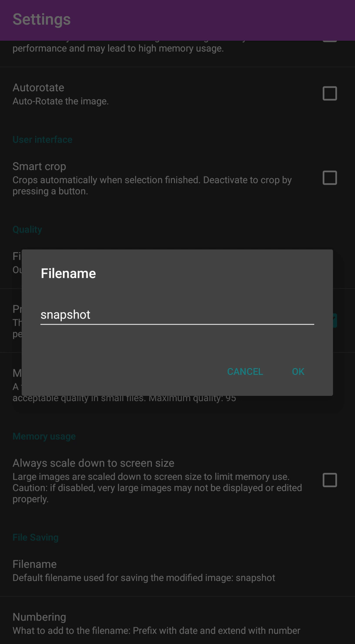The image size is (355, 644).
Task: Tap the Smart crop setting description
Action: pyautogui.click(x=152, y=186)
